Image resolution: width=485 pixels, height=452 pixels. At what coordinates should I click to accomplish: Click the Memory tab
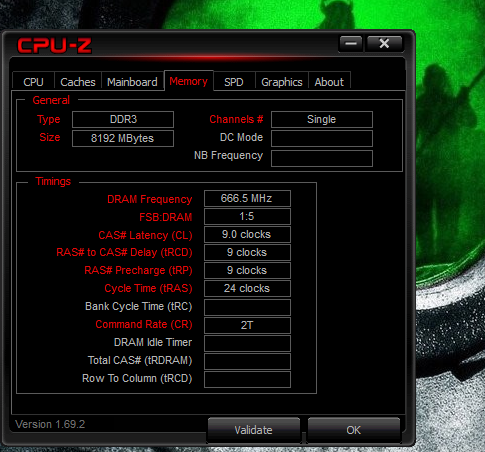[189, 81]
